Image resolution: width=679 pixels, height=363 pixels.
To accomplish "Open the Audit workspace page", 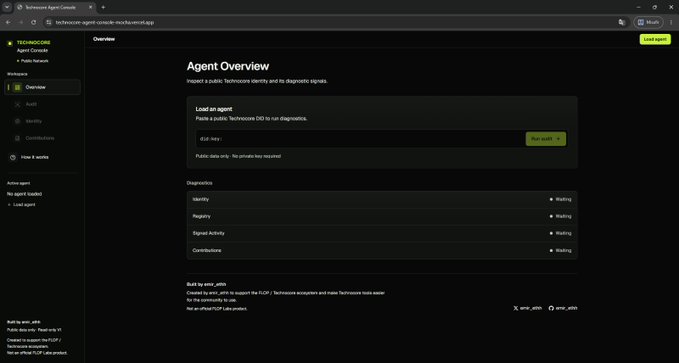I will coord(42,104).
